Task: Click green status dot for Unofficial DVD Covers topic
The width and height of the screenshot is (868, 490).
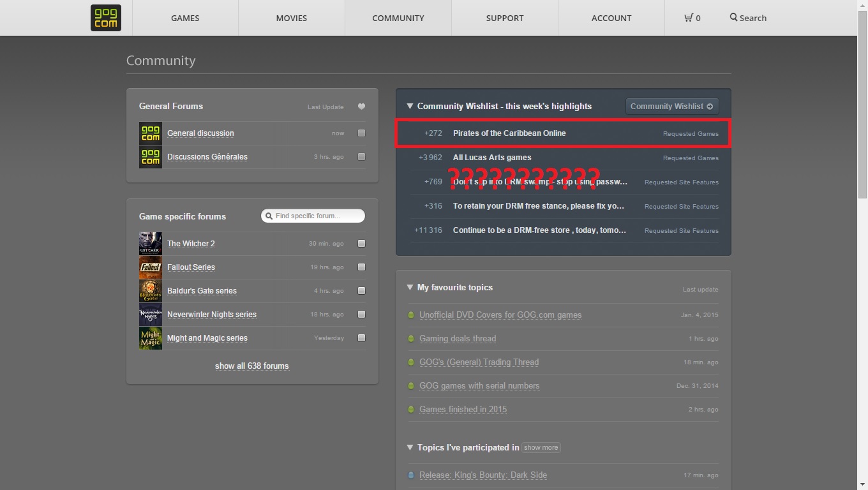Action: pyautogui.click(x=411, y=315)
